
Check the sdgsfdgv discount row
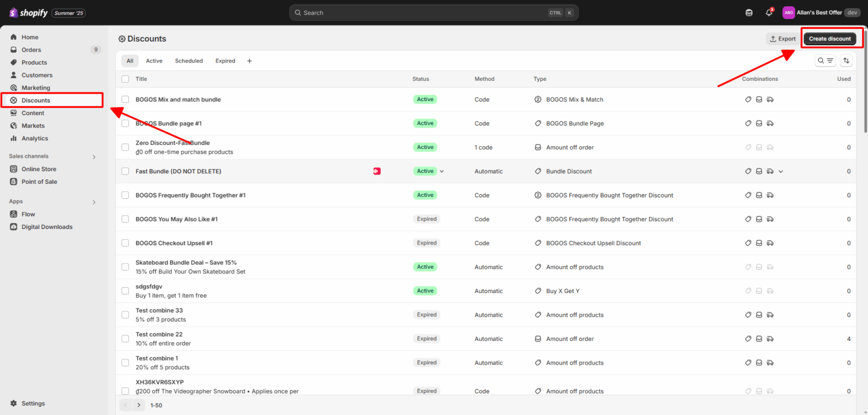coord(126,291)
